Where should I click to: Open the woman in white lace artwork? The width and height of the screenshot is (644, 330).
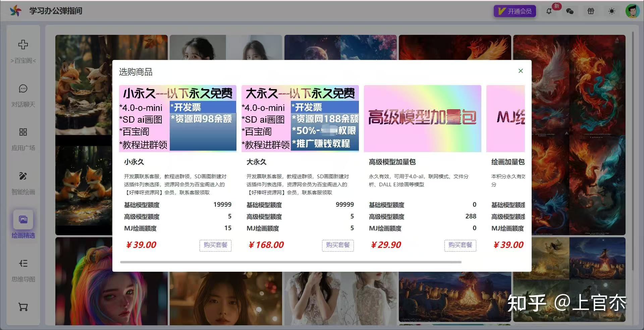point(340,298)
